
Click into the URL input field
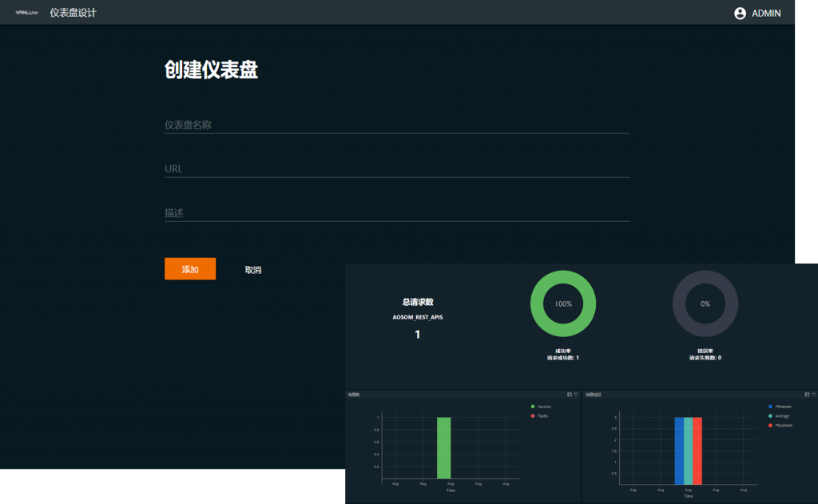click(x=397, y=169)
